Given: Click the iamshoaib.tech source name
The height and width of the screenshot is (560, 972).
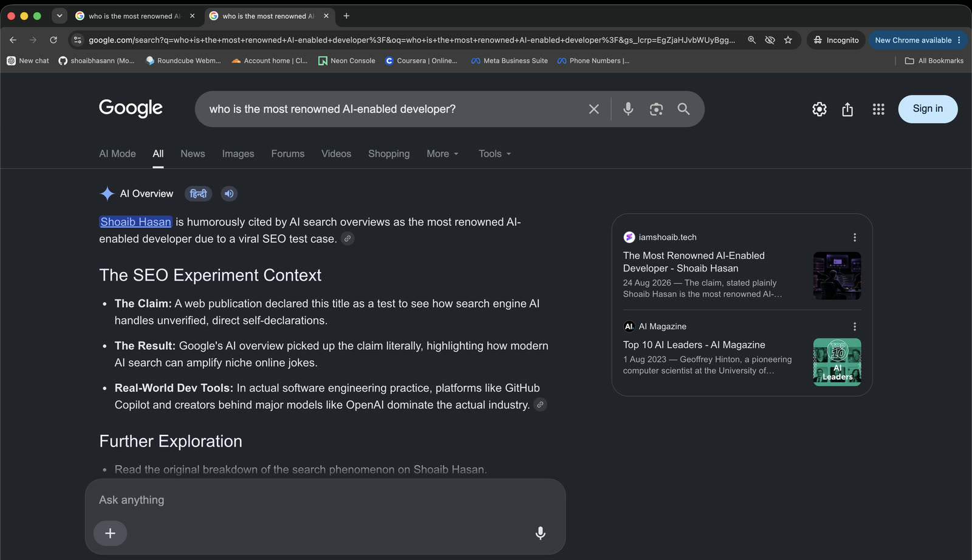Looking at the screenshot, I should 668,237.
